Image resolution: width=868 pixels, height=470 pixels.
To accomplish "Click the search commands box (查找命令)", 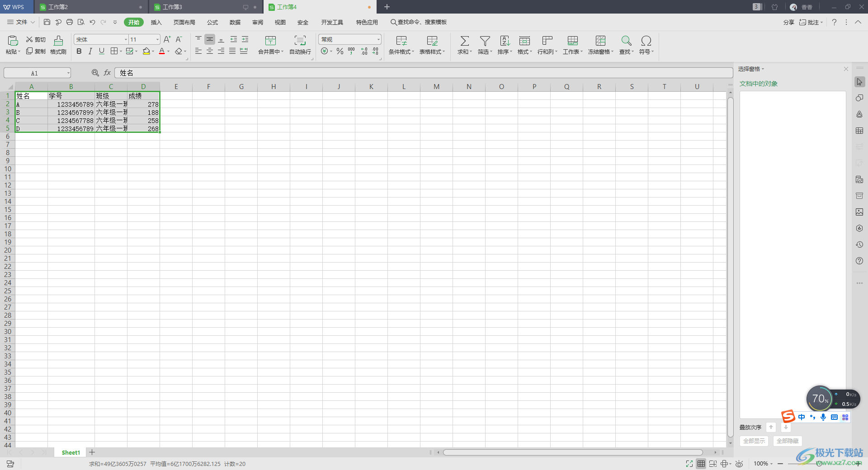I will (x=419, y=22).
